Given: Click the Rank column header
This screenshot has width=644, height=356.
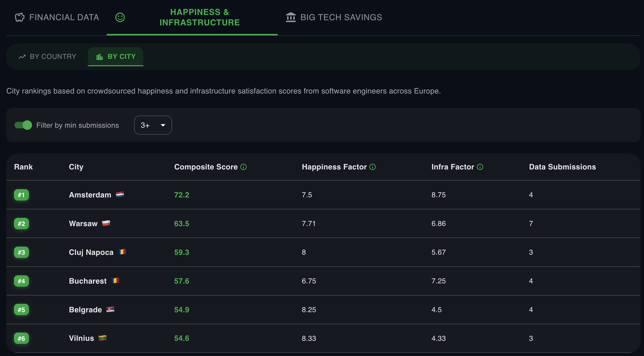Looking at the screenshot, I should 23,167.
